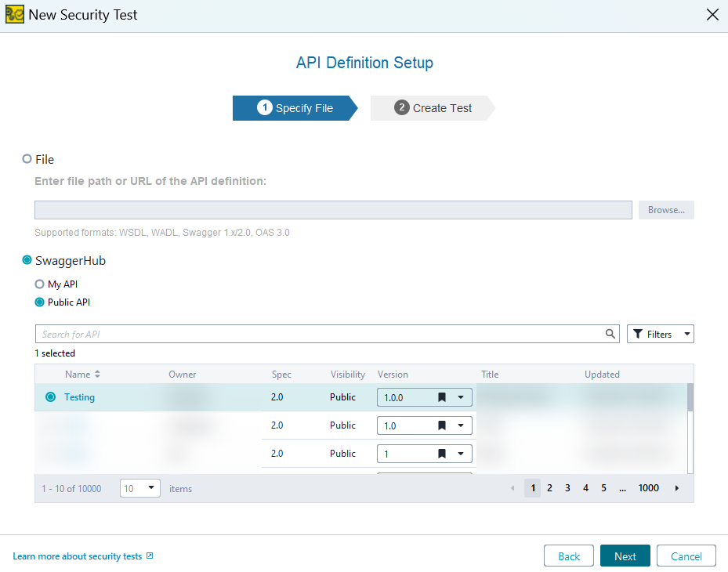The width and height of the screenshot is (728, 572).
Task: Select the Specify File step
Action: click(299, 108)
